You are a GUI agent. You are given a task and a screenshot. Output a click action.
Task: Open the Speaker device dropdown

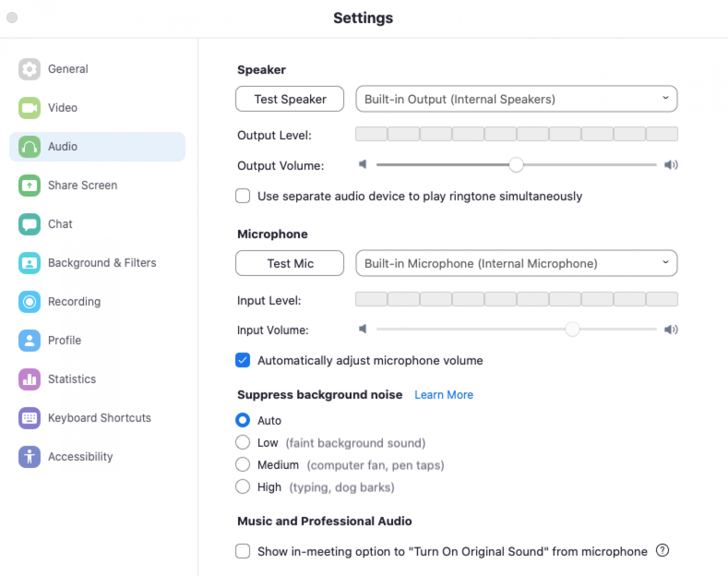coord(516,98)
